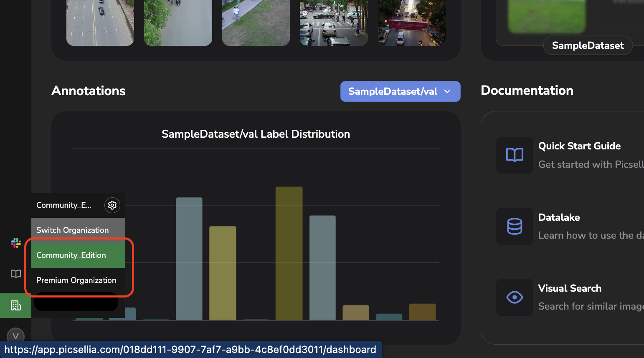644x358 pixels.
Task: Open the Visual Search documentation link
Action: click(570, 288)
